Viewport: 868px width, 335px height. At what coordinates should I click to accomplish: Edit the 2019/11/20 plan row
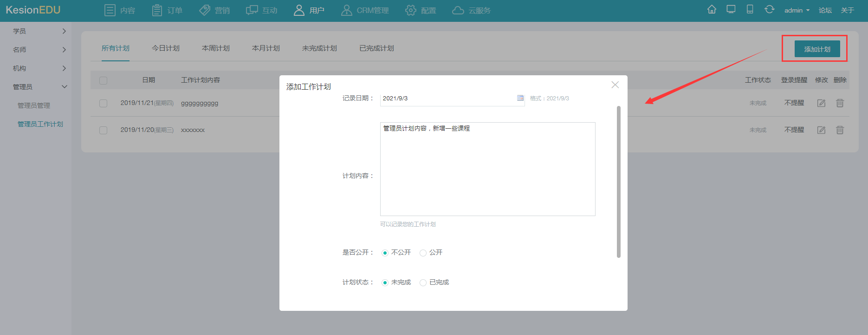pos(821,130)
